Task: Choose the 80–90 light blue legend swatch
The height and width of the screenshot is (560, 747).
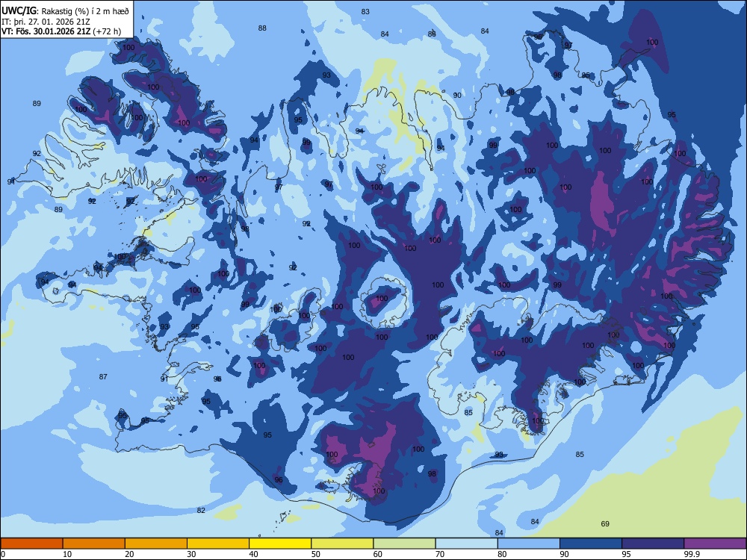Action: pyautogui.click(x=529, y=544)
